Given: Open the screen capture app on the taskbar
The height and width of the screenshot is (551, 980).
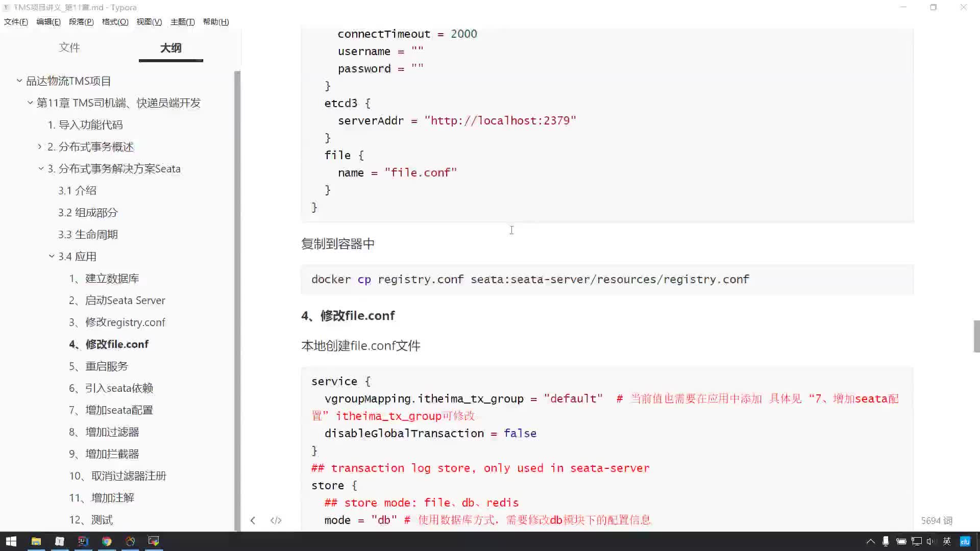Looking at the screenshot, I should point(154,541).
